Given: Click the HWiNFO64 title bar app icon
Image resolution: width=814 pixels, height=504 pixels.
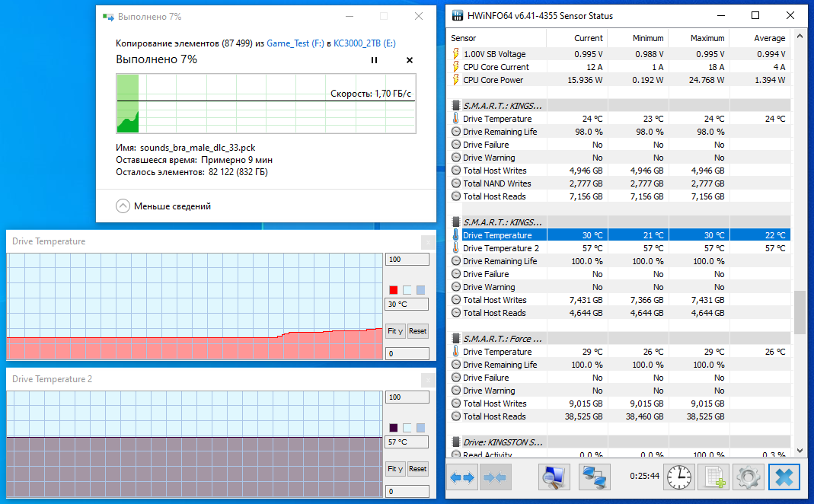Looking at the screenshot, I should (458, 15).
